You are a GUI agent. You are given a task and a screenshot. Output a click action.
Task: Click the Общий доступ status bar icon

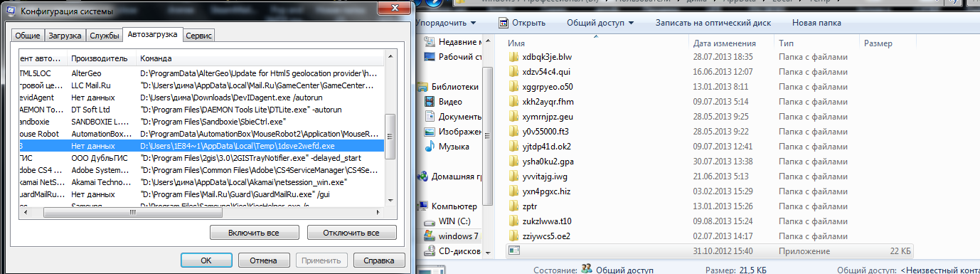(587, 269)
